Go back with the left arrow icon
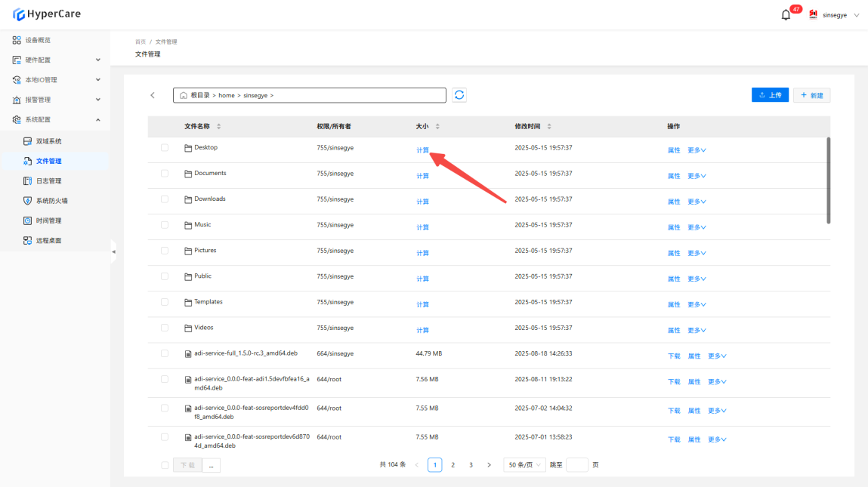The height and width of the screenshot is (487, 868). [153, 95]
